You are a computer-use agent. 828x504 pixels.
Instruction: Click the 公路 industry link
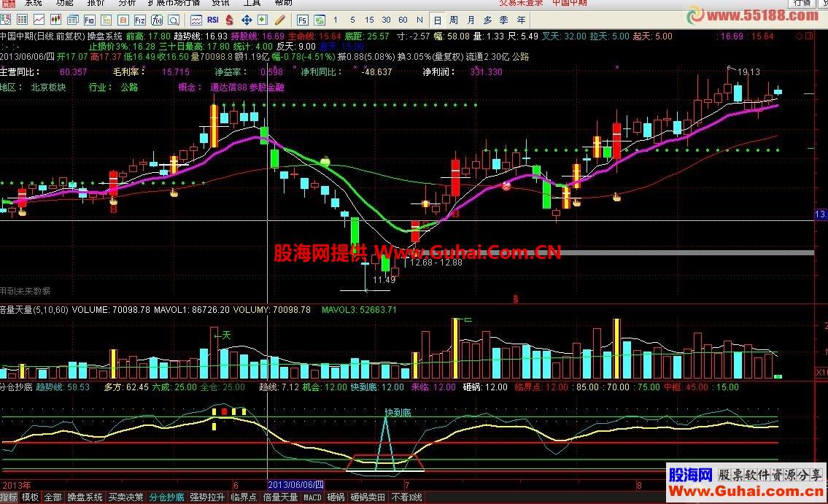(129, 87)
